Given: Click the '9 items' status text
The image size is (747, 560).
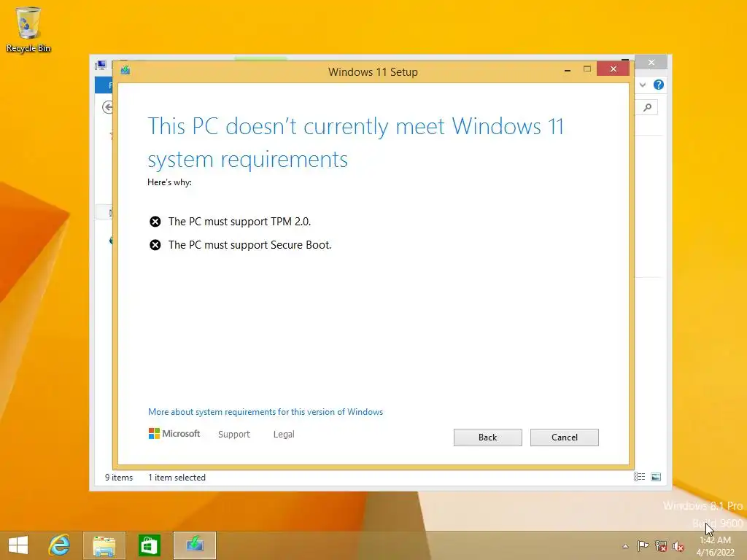Looking at the screenshot, I should click(x=119, y=477).
